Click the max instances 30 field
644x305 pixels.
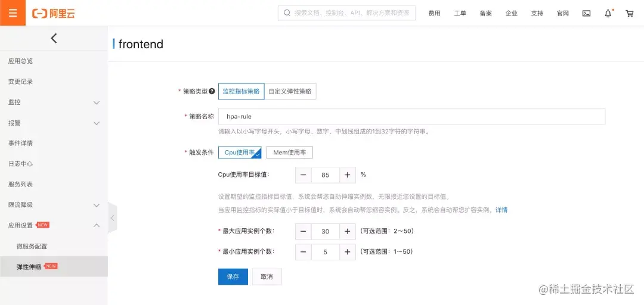click(x=326, y=232)
